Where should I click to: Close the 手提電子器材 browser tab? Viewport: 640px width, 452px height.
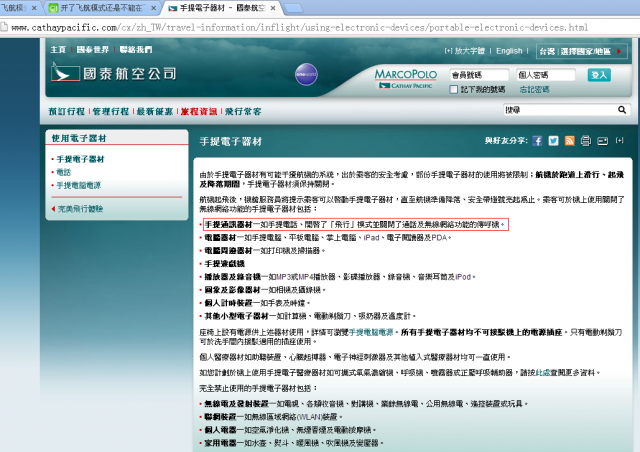(x=273, y=8)
